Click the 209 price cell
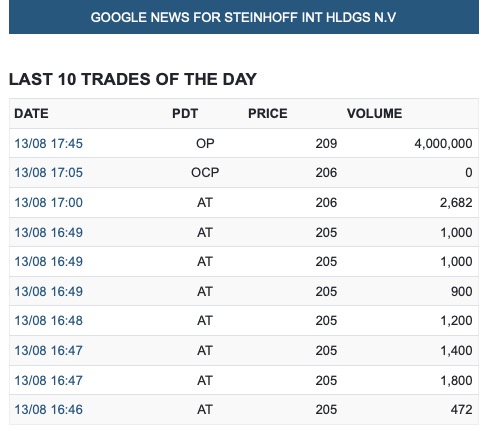Viewport: 486px width, 431px height. click(x=326, y=144)
